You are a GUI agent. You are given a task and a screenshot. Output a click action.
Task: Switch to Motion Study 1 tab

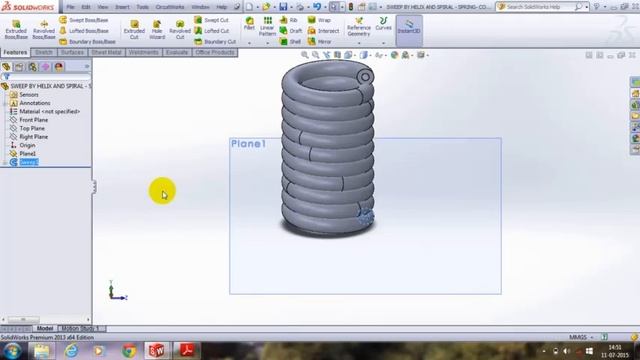tap(80, 328)
